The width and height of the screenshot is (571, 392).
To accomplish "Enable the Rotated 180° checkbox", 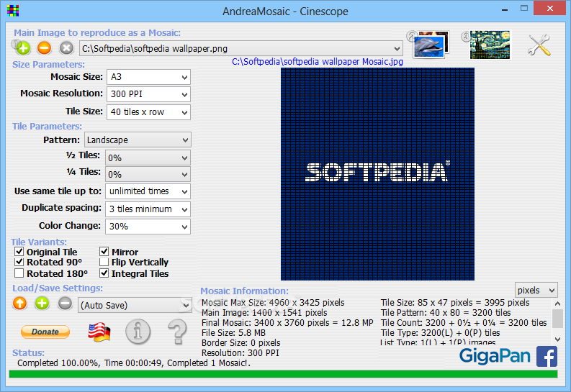I will click(19, 273).
